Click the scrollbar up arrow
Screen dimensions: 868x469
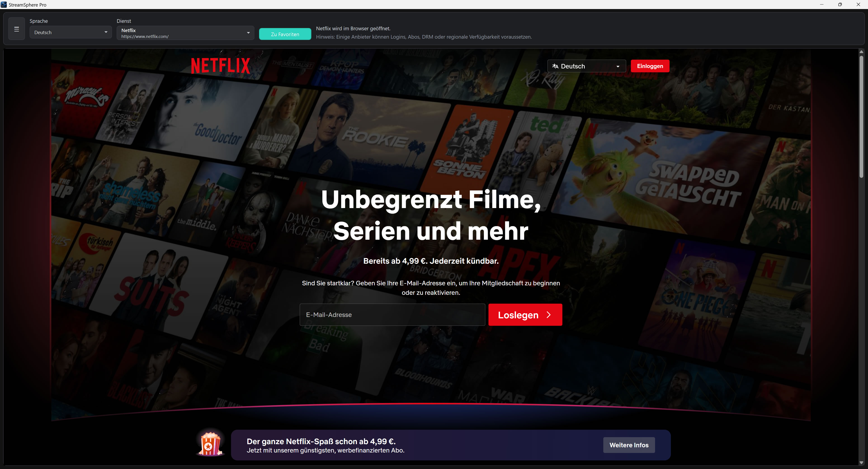[861, 52]
